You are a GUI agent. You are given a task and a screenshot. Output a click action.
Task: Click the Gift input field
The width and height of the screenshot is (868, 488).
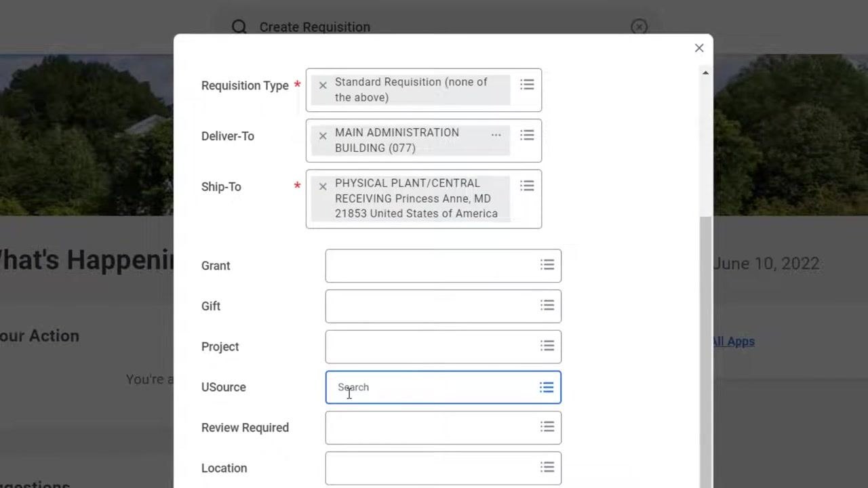pyautogui.click(x=443, y=306)
